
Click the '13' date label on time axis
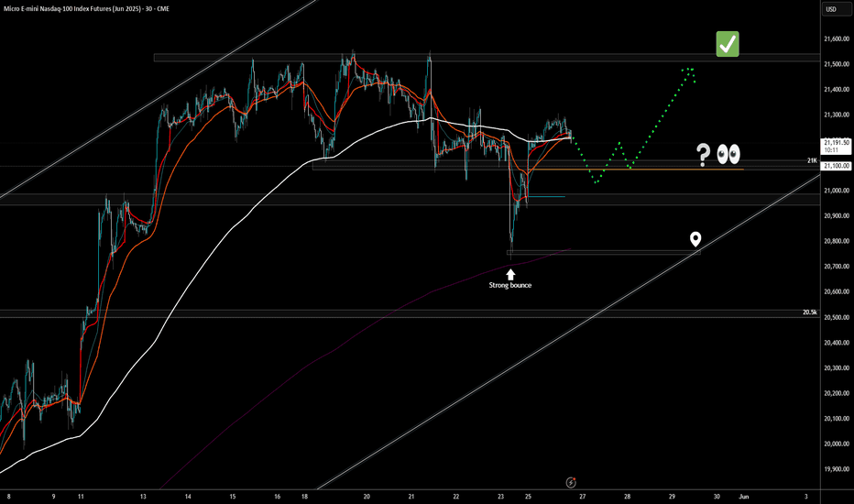click(x=143, y=497)
